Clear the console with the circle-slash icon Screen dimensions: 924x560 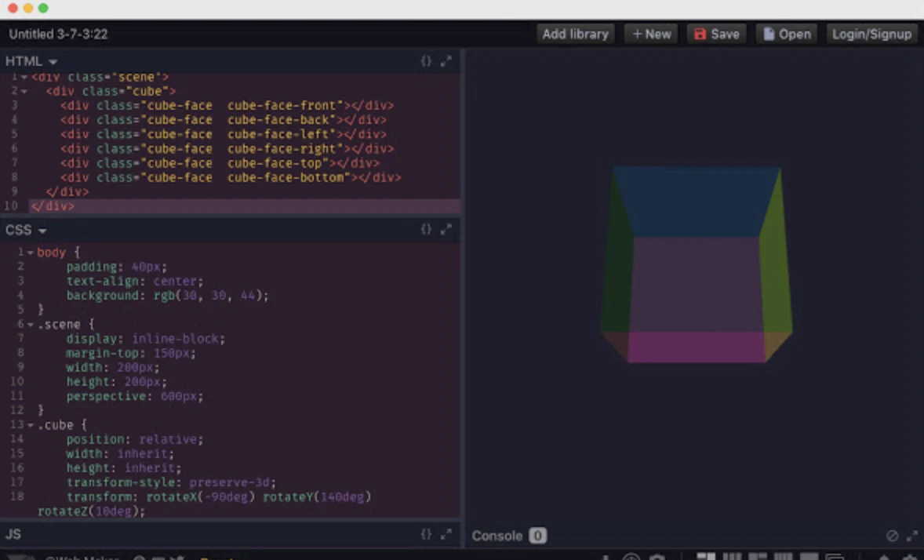tap(892, 536)
